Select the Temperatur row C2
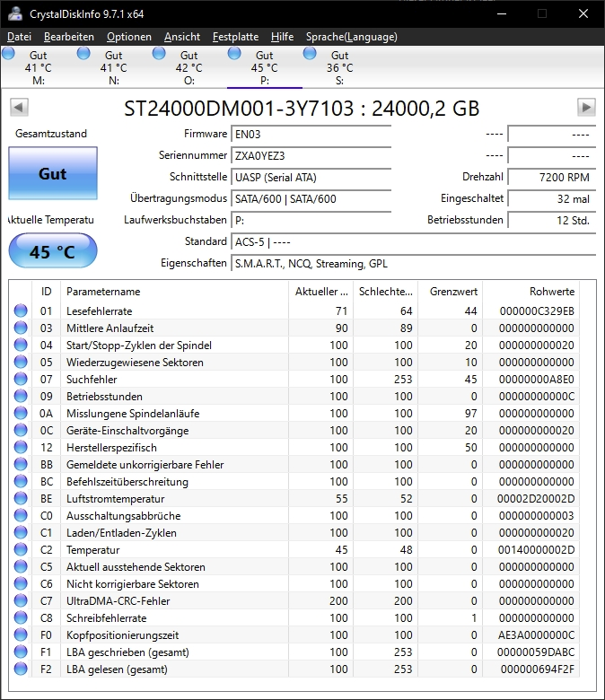 [294, 549]
